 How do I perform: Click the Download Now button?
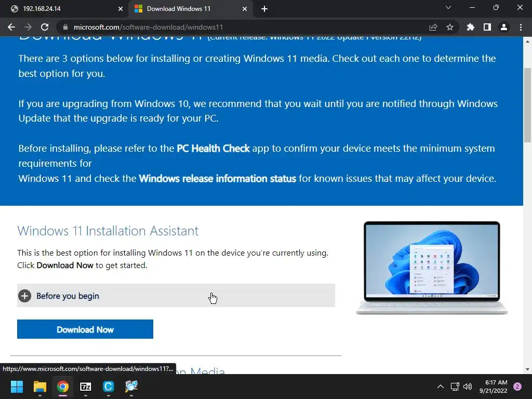click(x=85, y=329)
